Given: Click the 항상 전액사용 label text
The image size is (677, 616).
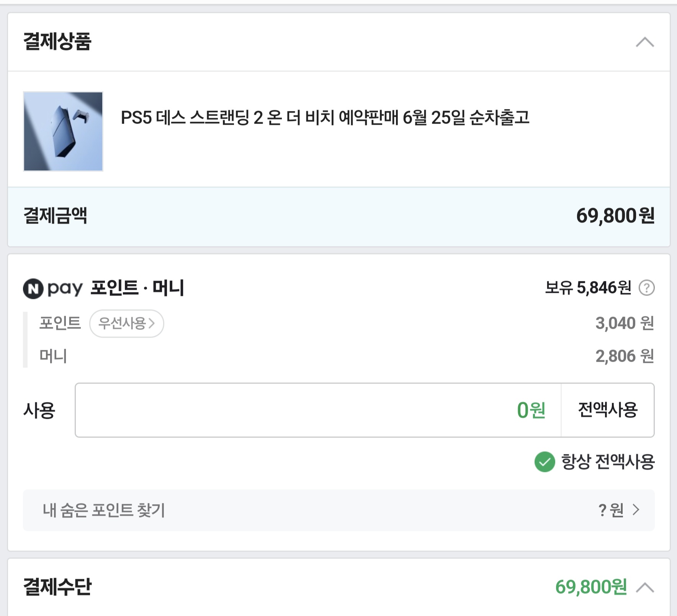Looking at the screenshot, I should [608, 462].
